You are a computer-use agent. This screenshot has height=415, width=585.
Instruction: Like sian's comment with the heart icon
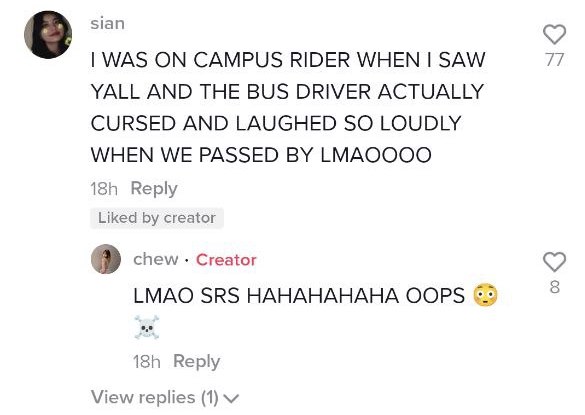pos(554,35)
